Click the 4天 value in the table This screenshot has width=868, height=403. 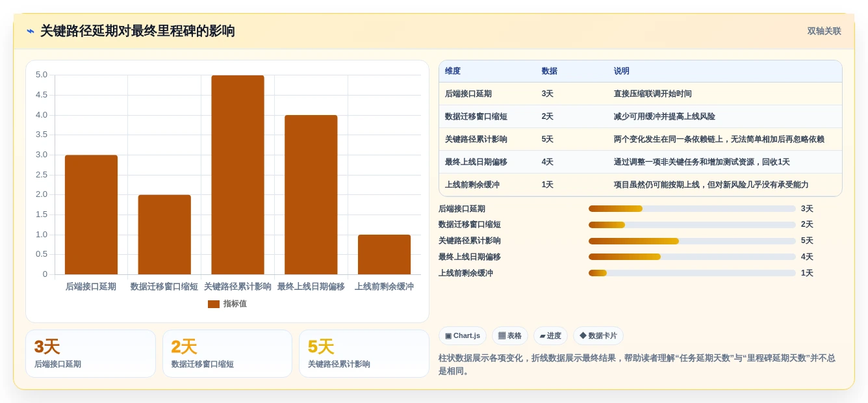548,162
